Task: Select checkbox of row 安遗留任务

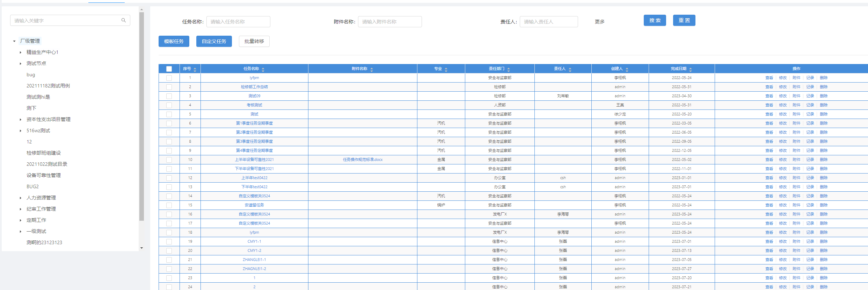Action: [x=169, y=205]
